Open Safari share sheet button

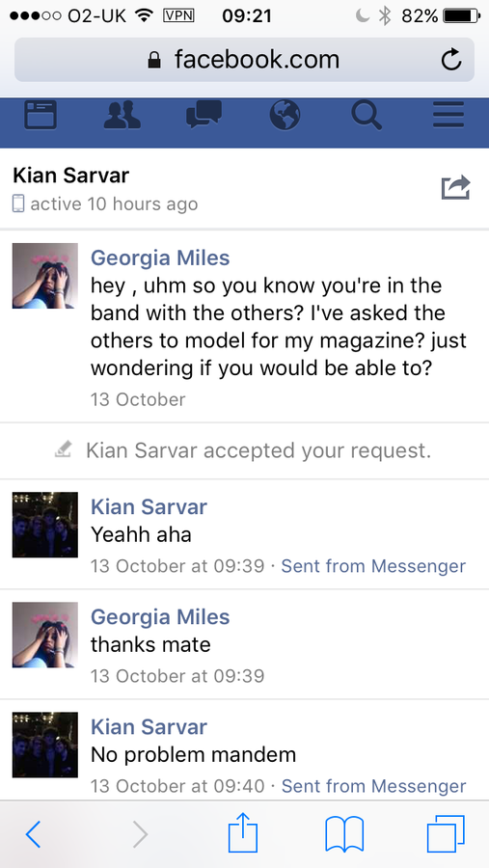tap(243, 832)
